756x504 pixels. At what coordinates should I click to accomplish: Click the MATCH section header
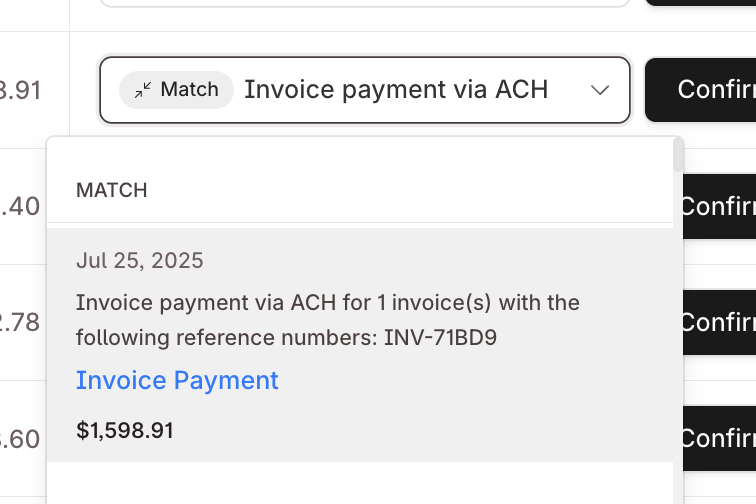click(x=112, y=190)
